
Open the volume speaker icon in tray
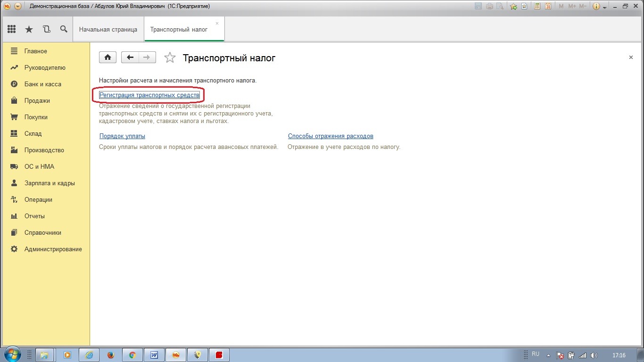594,355
